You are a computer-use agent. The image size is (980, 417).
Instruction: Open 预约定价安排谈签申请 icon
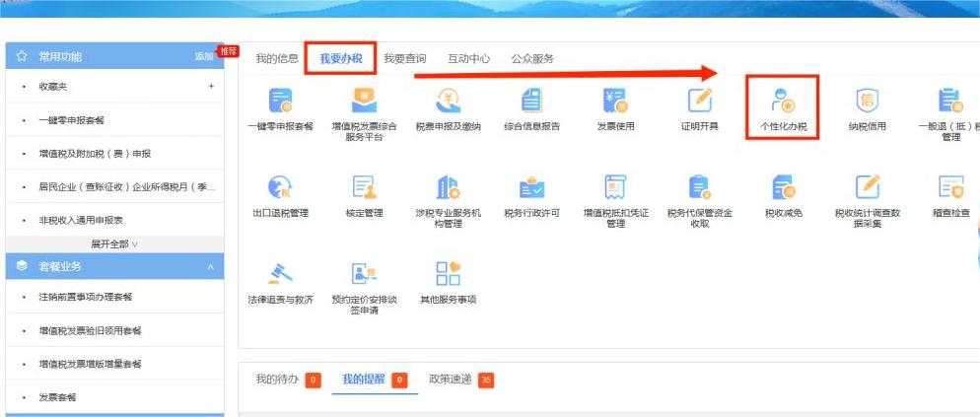pos(364,274)
